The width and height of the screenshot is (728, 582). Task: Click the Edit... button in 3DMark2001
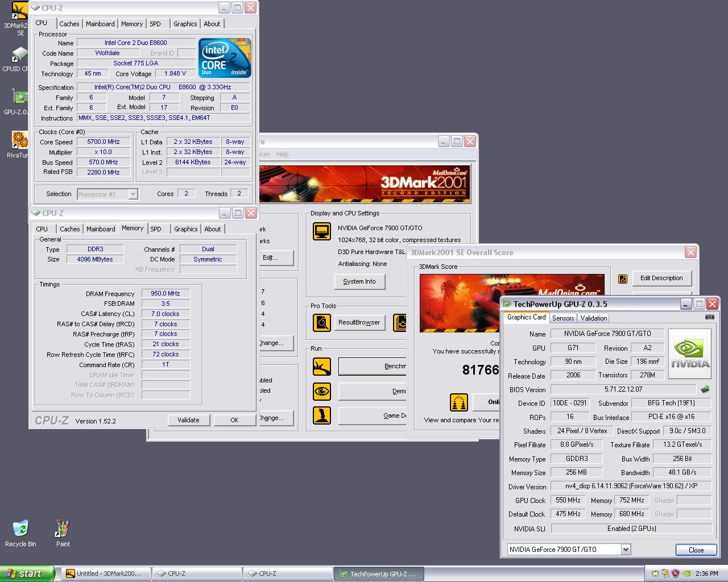(276, 257)
